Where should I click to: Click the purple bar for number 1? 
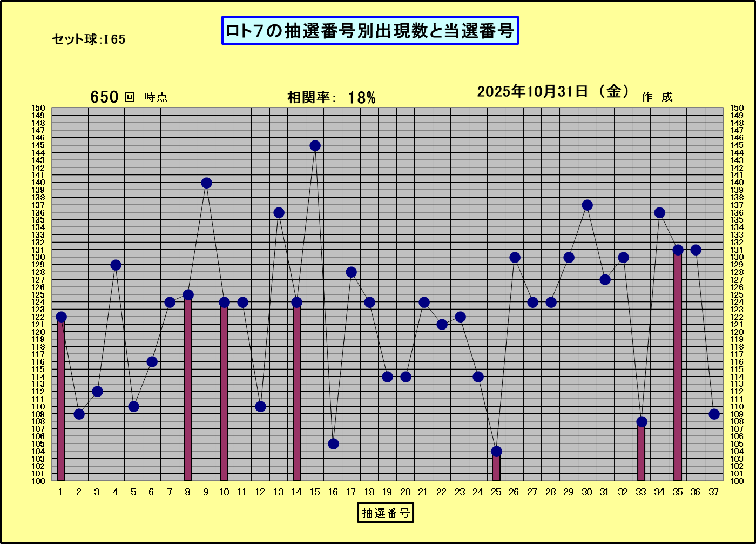tap(61, 400)
